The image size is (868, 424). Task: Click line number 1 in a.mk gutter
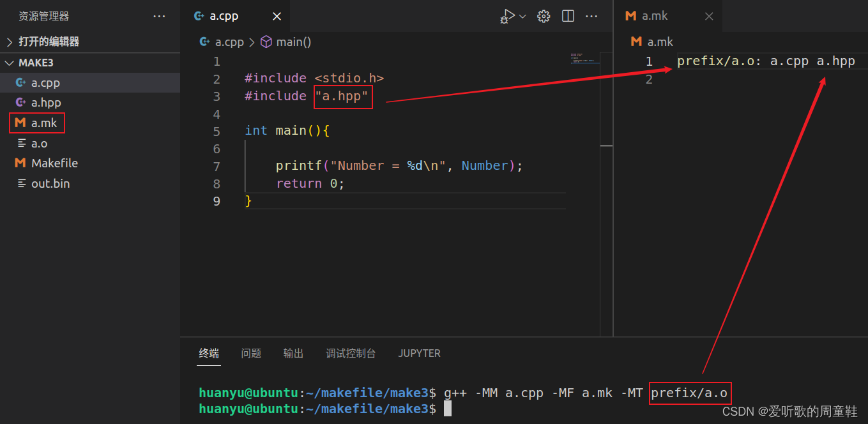649,61
